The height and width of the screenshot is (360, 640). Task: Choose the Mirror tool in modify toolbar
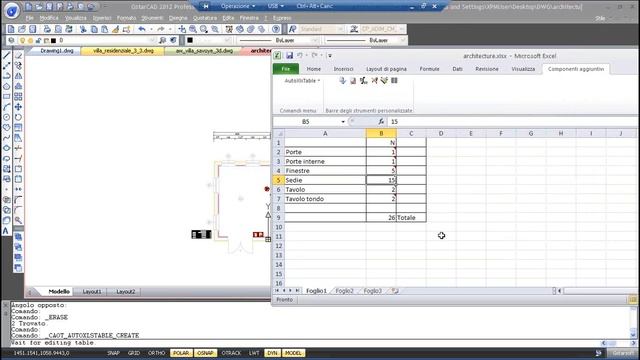point(18,76)
